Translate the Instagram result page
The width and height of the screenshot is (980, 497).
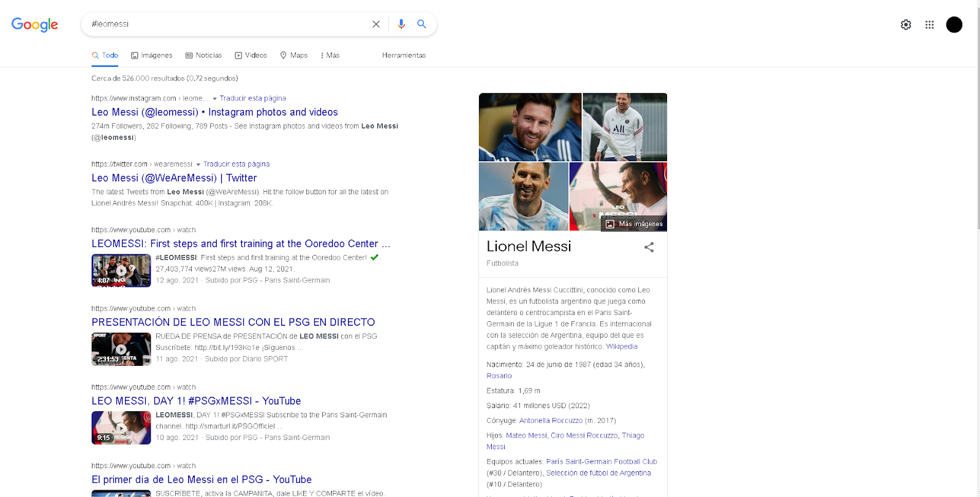(x=253, y=98)
